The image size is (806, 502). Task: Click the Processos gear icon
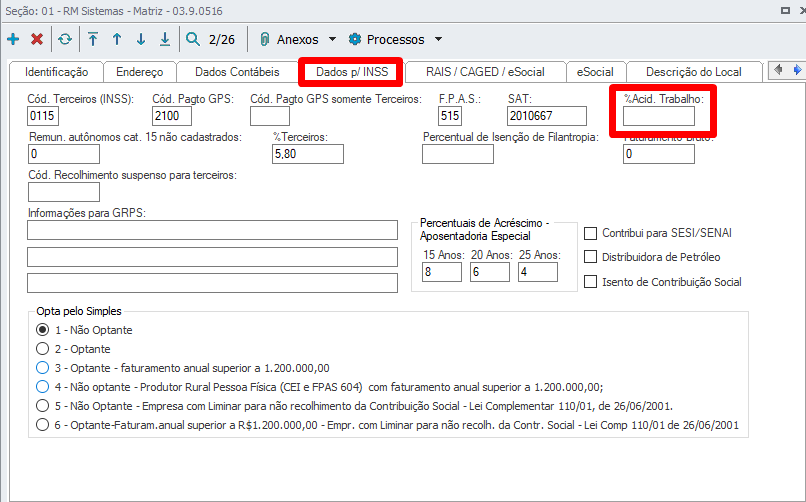(x=355, y=39)
